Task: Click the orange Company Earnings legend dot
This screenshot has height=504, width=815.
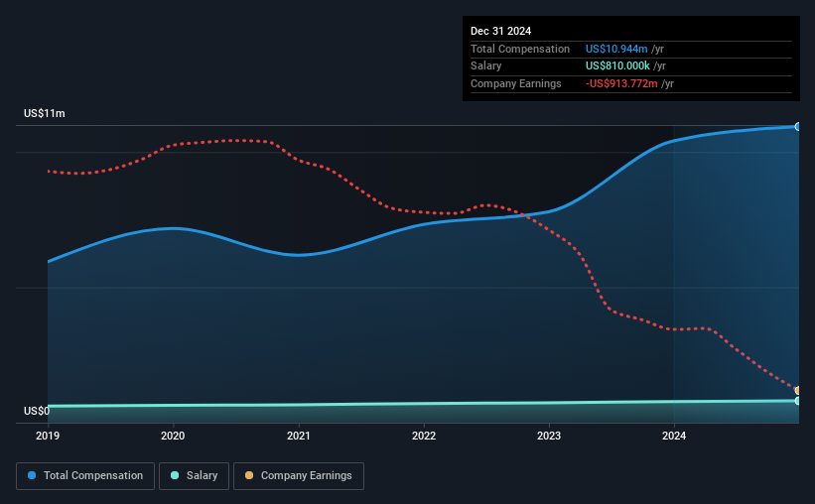Action: [249, 475]
